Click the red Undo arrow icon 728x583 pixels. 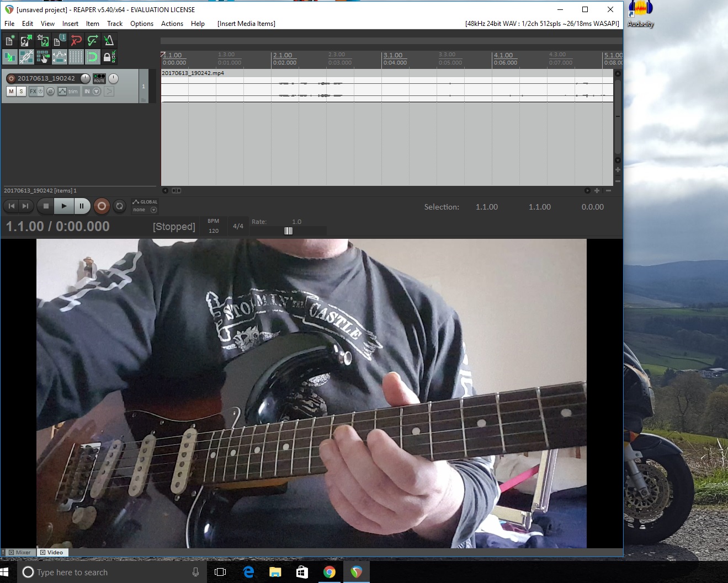click(76, 40)
